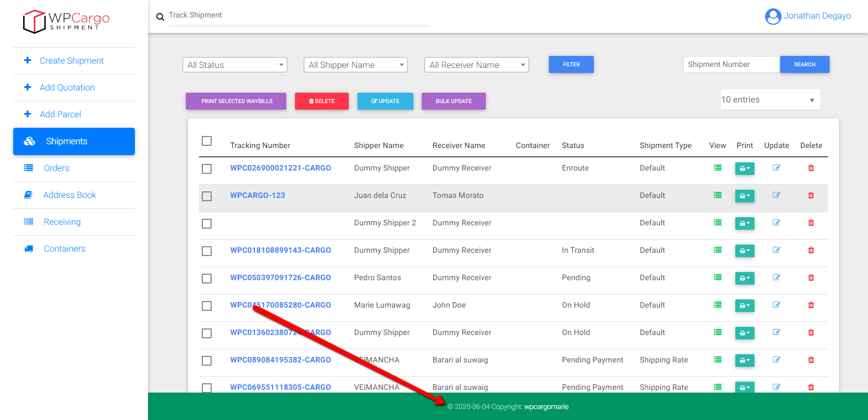The height and width of the screenshot is (420, 868).
Task: Click the edit icon for Pedro Santos shipment
Action: (776, 277)
